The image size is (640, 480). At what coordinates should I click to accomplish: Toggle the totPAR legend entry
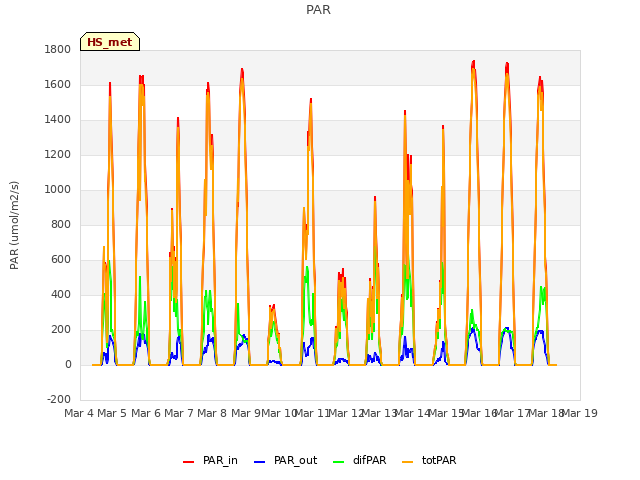(429, 460)
